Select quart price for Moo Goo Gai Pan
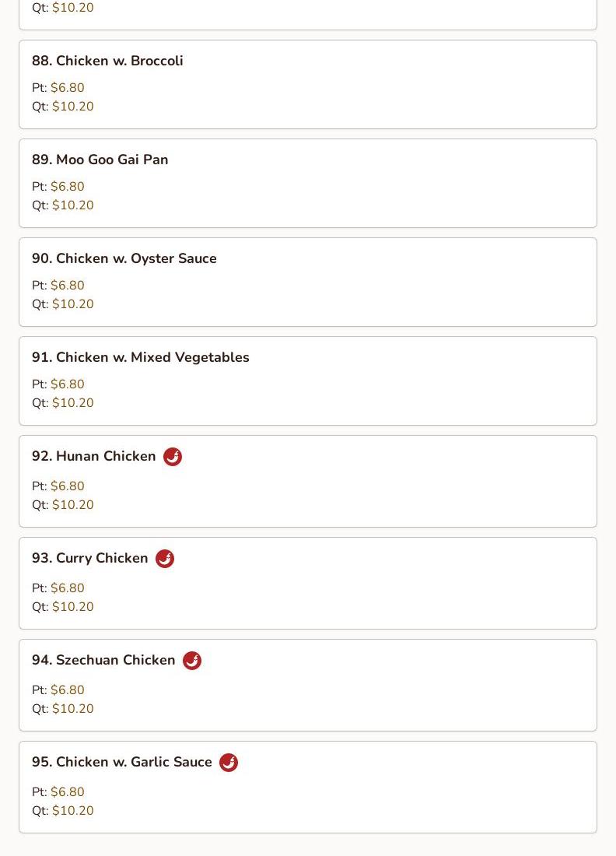 coord(73,205)
